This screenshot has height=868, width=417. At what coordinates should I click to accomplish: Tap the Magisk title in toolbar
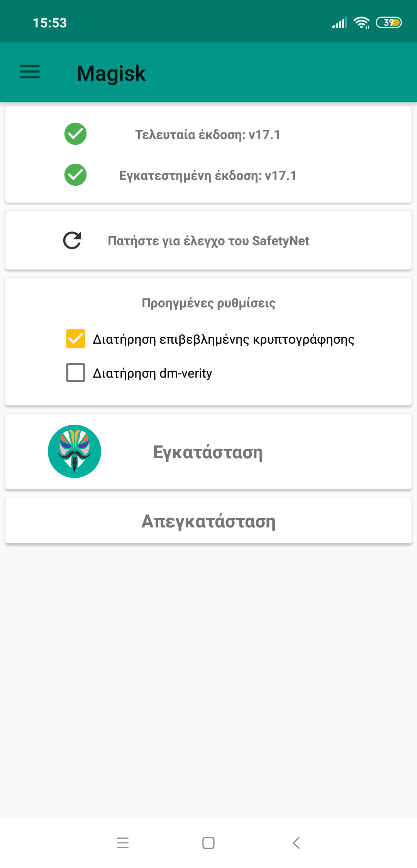click(111, 73)
